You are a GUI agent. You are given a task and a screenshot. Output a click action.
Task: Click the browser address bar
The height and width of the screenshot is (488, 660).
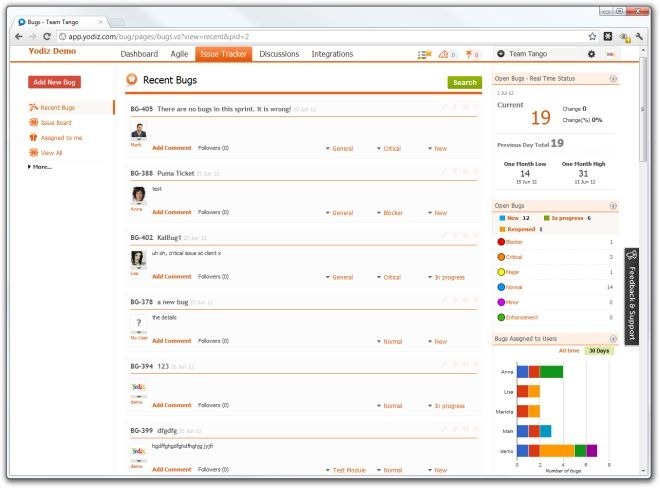tap(320, 37)
